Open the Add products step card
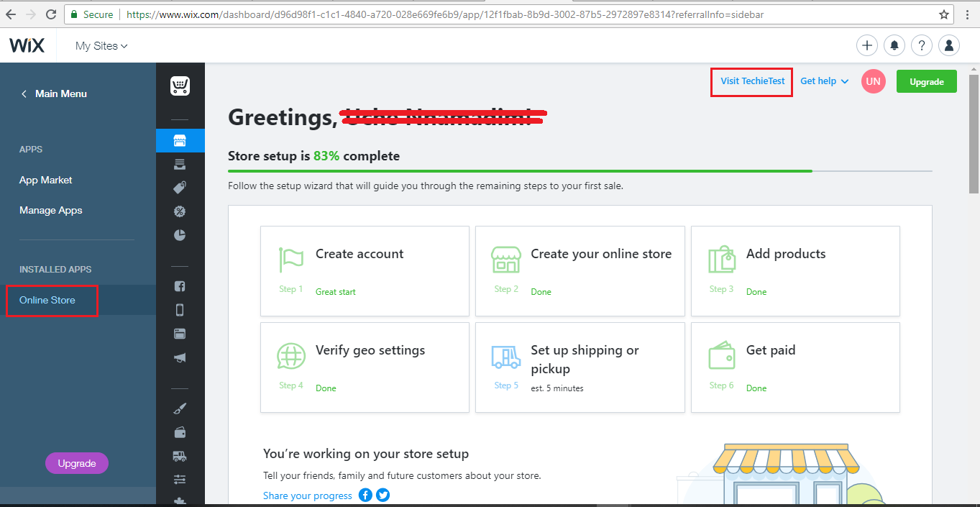This screenshot has width=980, height=507. click(795, 271)
